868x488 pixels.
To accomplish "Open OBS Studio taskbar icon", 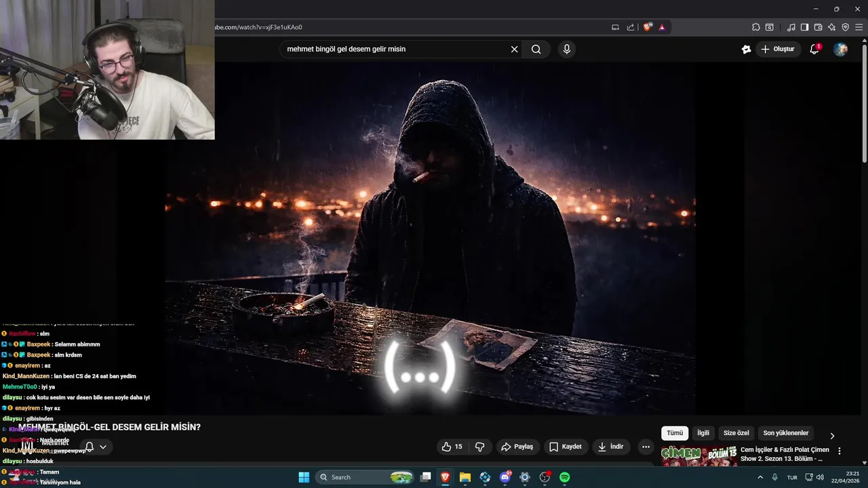I will [545, 477].
